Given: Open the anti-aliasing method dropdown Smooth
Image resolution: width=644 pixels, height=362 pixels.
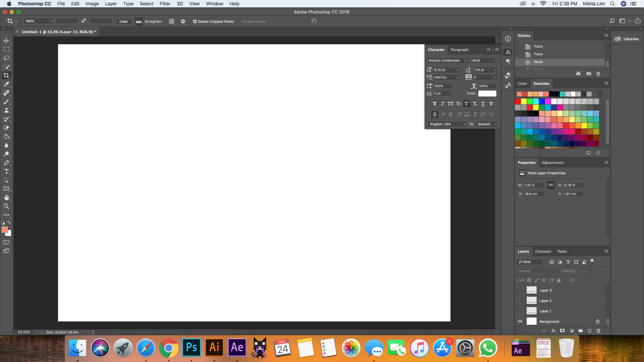Looking at the screenshot, I should coord(487,124).
